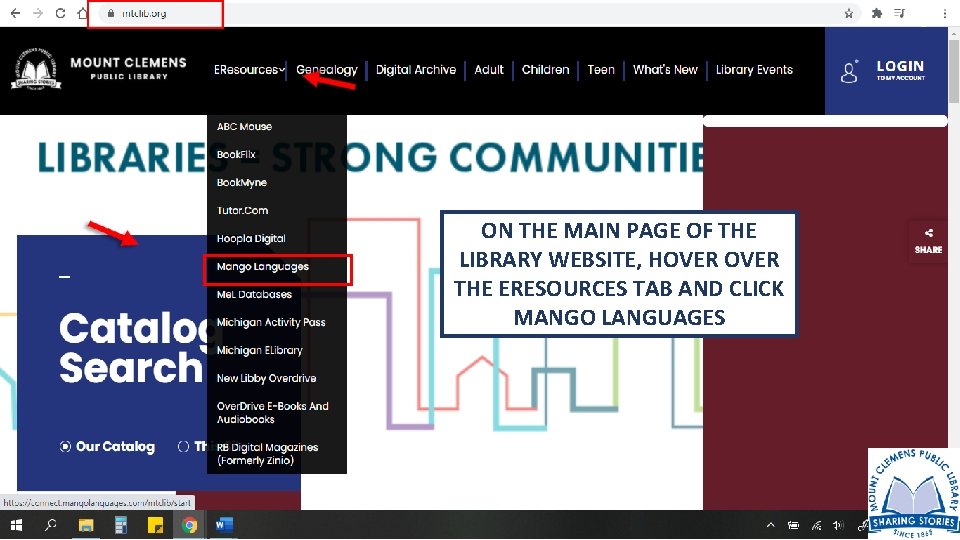Open Sticky Notes from the taskbar
The image size is (960, 540).
(156, 525)
